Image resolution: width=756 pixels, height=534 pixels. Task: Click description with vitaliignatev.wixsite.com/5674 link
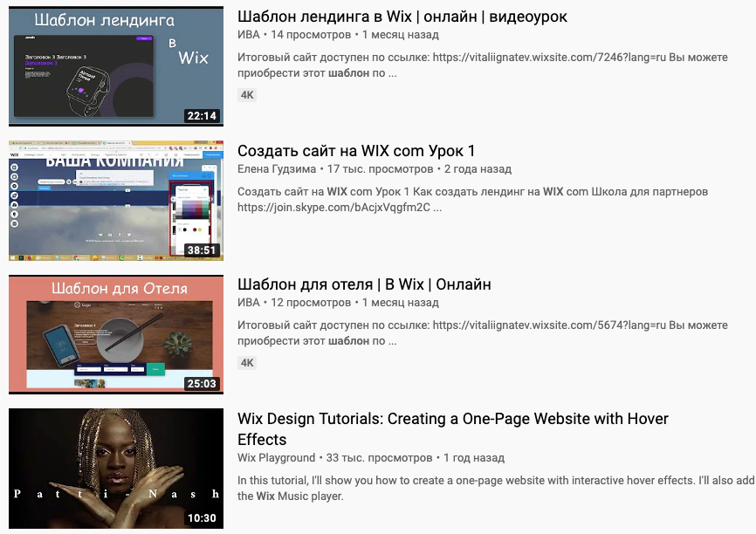point(483,333)
